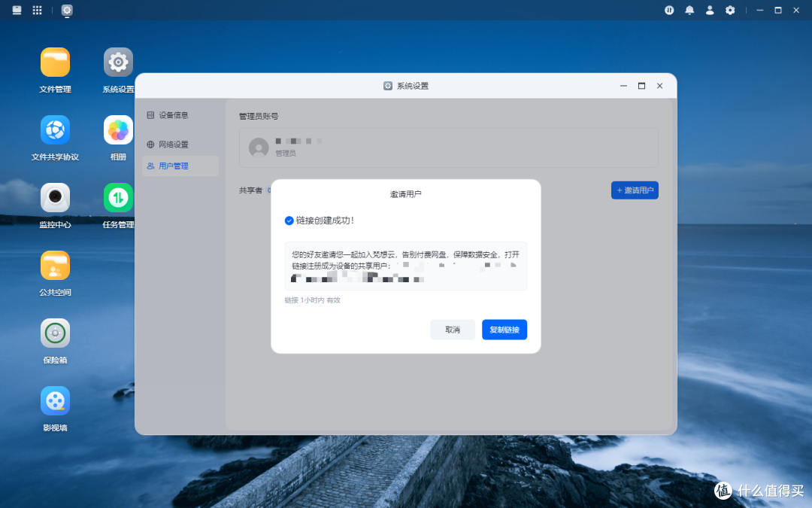Open the 影视墙 media app
Screen dimensions: 812x508
[x=55, y=401]
